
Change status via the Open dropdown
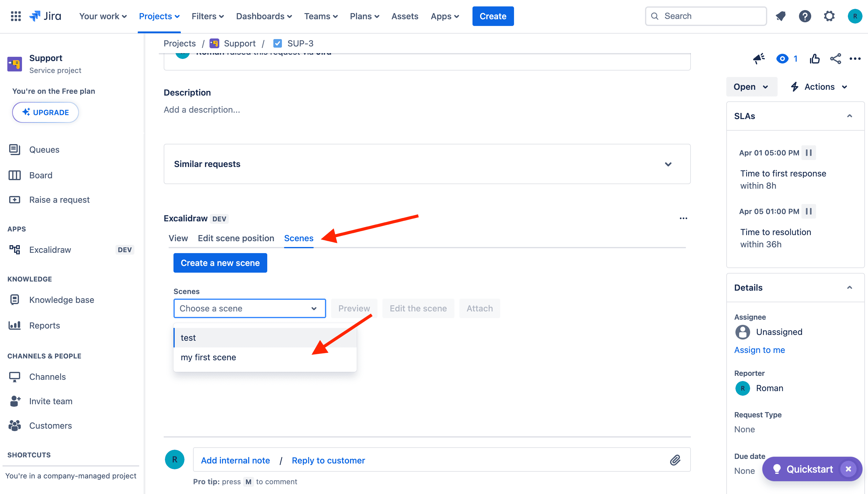(751, 86)
